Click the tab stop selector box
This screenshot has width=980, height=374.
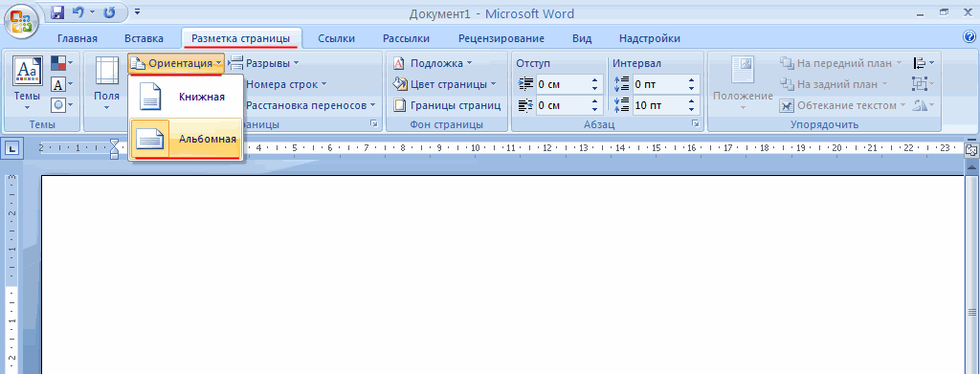[x=11, y=148]
